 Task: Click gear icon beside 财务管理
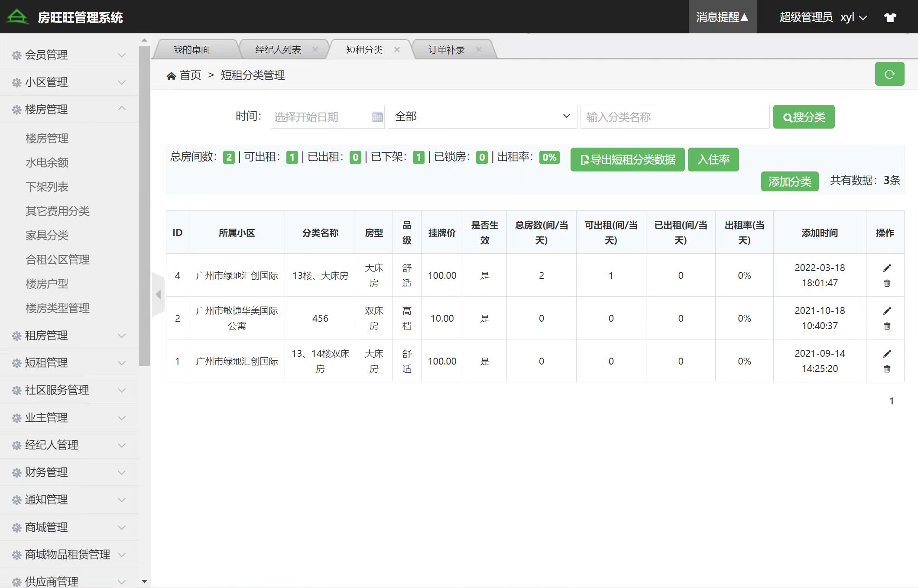pyautogui.click(x=16, y=473)
